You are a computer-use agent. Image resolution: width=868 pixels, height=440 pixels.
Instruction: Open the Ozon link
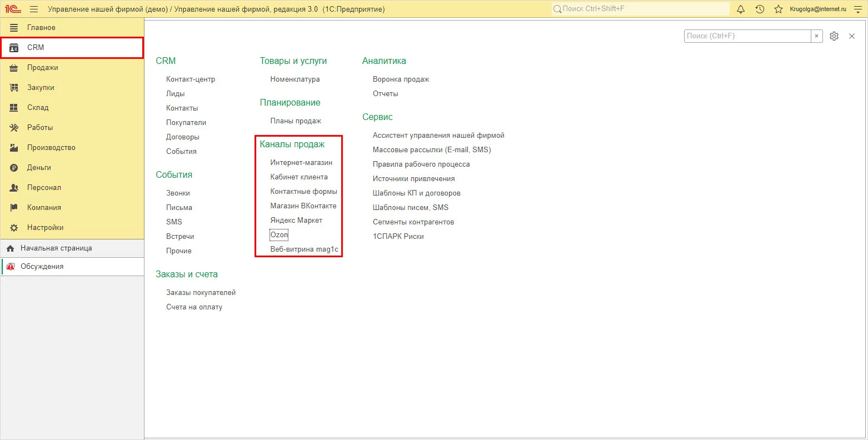279,235
